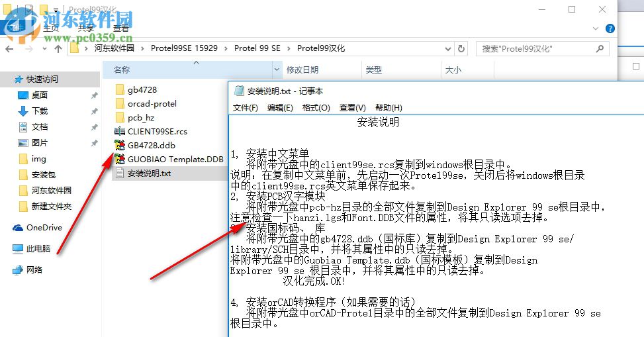Open Notepad 文件(F) menu
Screen dimensions: 644x337
[245, 108]
